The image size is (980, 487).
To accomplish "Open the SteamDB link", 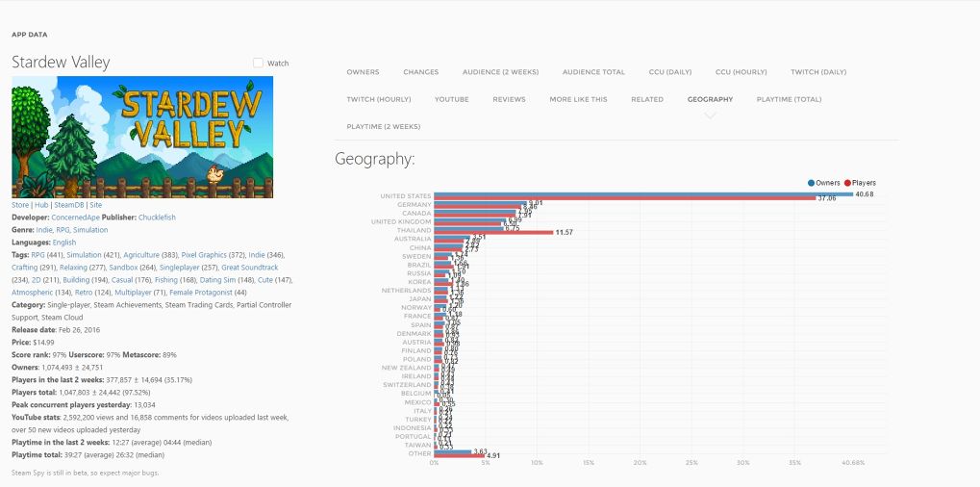I will click(x=68, y=205).
